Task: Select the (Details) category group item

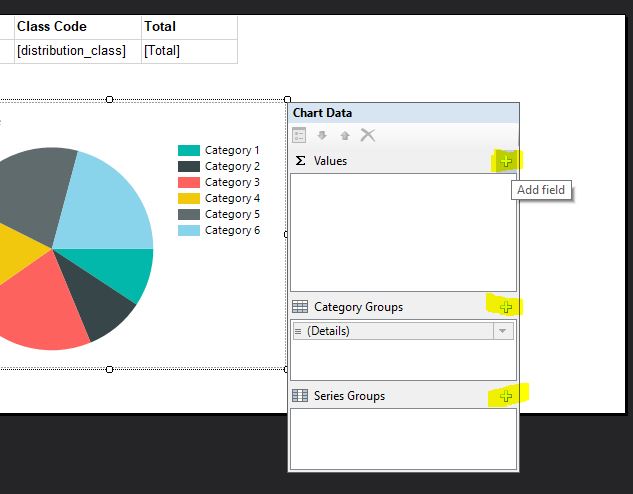Action: pos(390,331)
